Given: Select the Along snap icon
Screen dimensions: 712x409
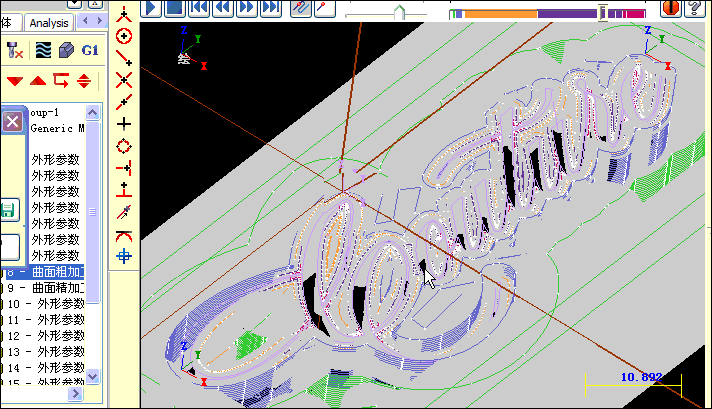Looking at the screenshot, I should pos(124,168).
